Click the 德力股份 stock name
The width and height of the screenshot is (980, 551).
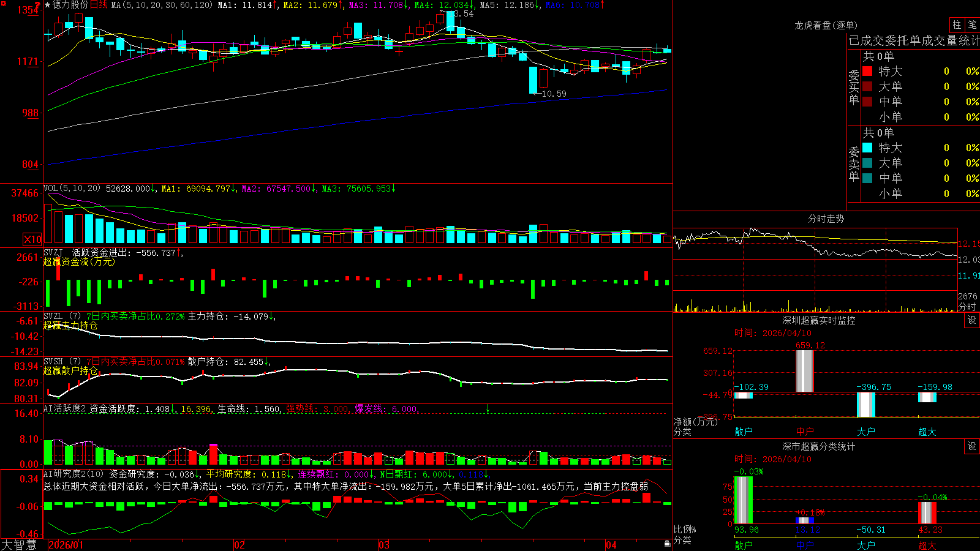tap(70, 5)
